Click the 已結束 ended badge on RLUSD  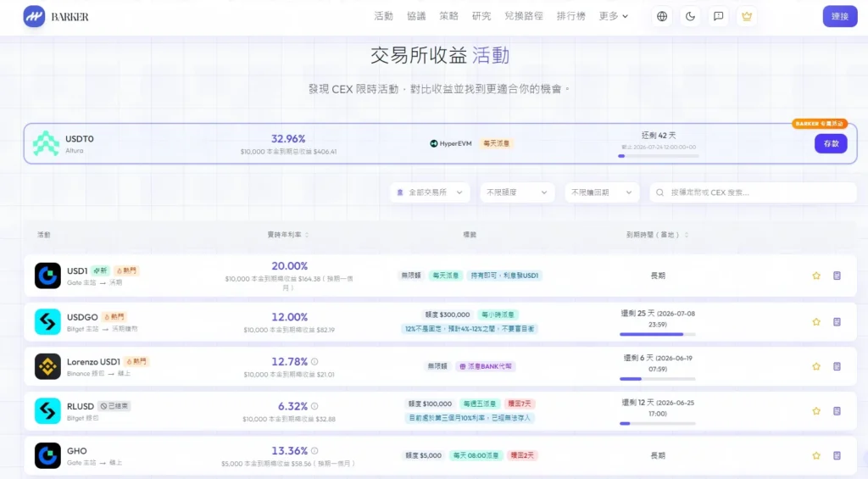click(114, 406)
